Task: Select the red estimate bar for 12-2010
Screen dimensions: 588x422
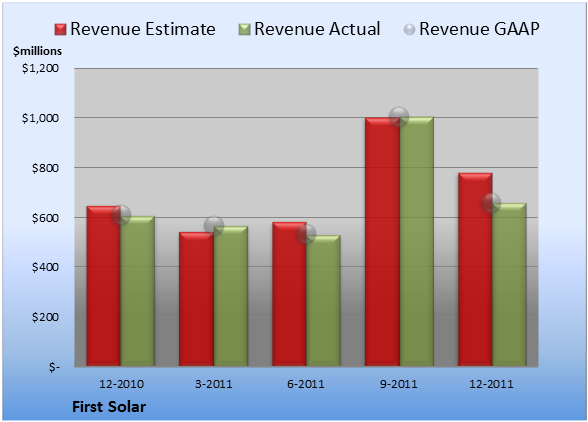Action: pos(104,286)
